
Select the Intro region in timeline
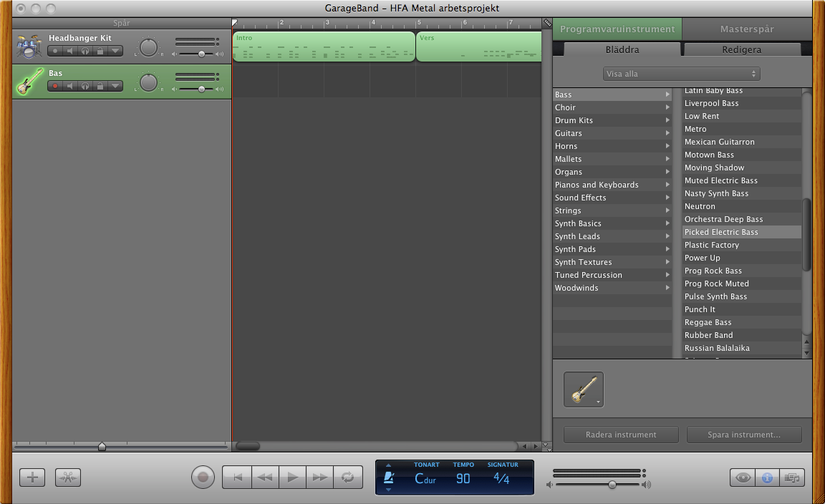tap(324, 47)
